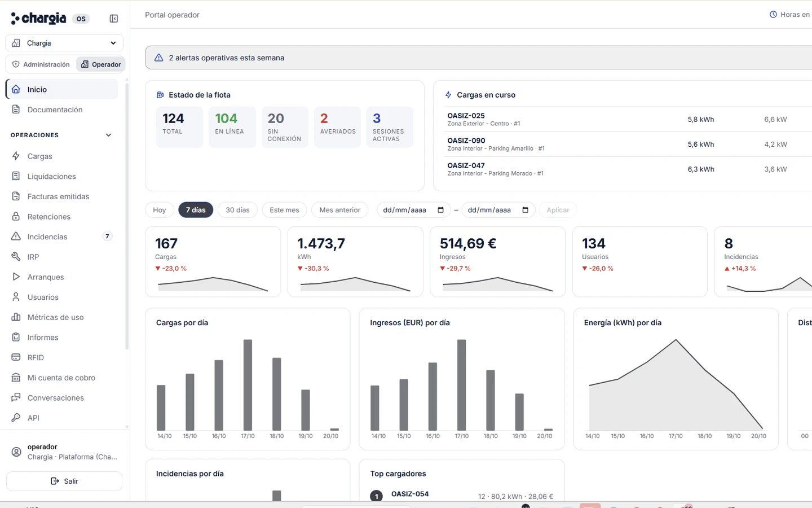Open Facturas emitidas section
The width and height of the screenshot is (812, 508).
62,196
